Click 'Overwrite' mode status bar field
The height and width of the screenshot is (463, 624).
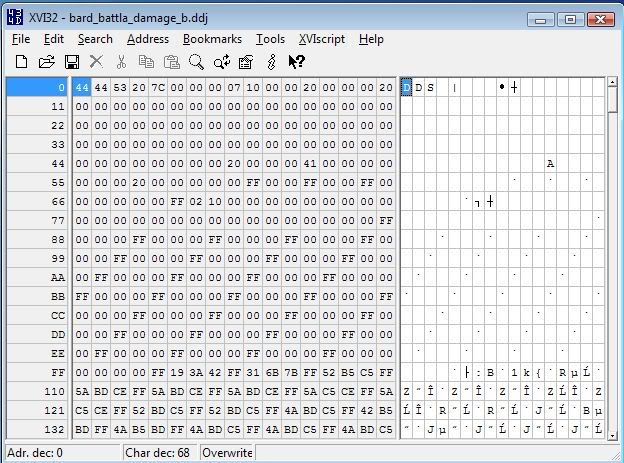(x=227, y=453)
